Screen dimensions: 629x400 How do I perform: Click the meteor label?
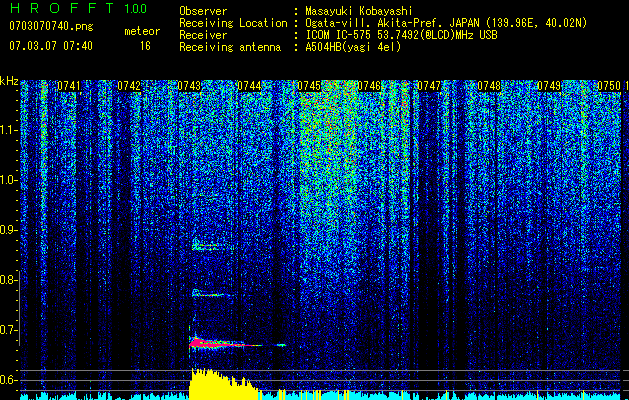click(142, 31)
